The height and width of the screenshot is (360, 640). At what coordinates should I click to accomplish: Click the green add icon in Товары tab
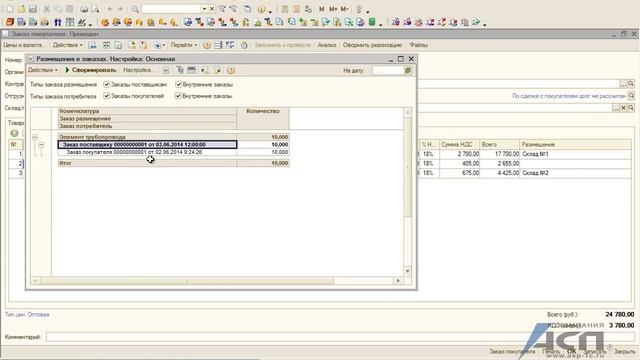click(x=14, y=133)
